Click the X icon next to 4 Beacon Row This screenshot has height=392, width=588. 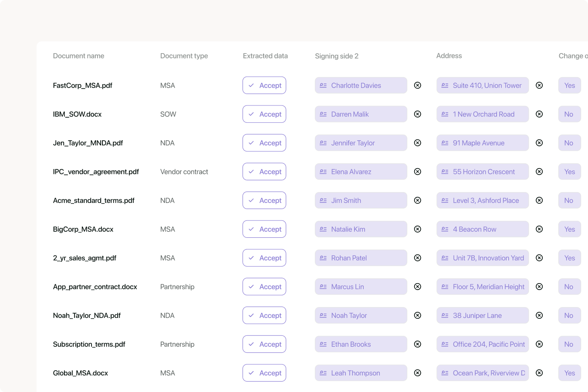point(539,229)
